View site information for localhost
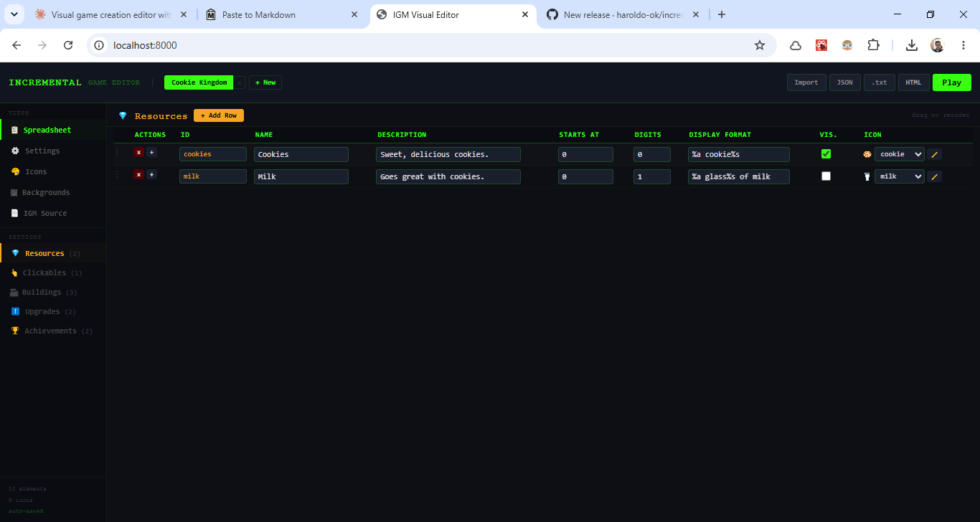Viewport: 980px width, 522px height. (x=100, y=45)
